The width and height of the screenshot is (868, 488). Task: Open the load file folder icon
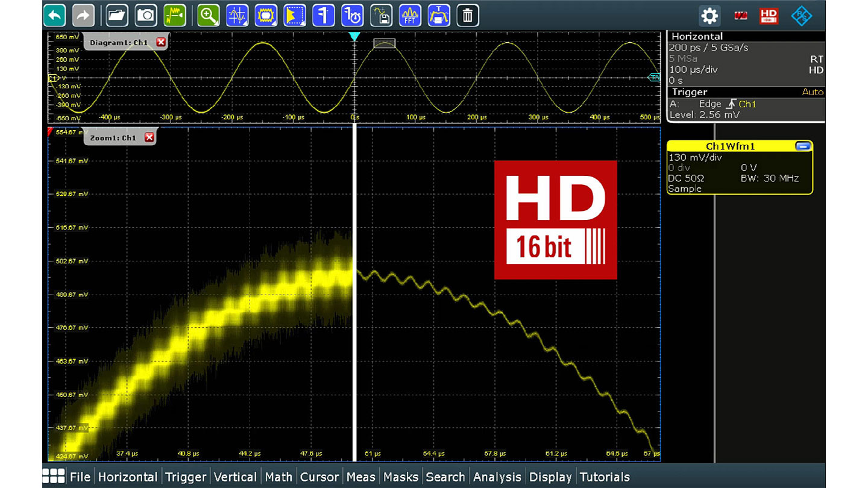(117, 15)
